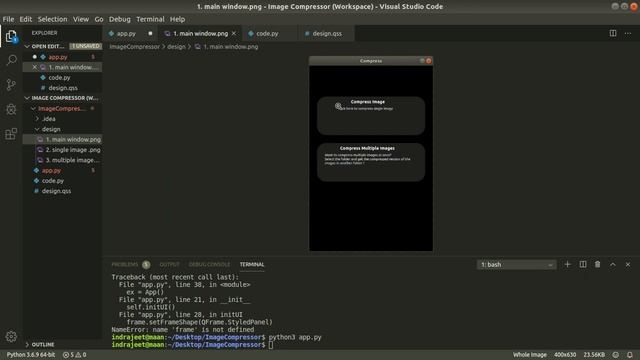Open the Debug menu
640x360 pixels.
click(120, 19)
